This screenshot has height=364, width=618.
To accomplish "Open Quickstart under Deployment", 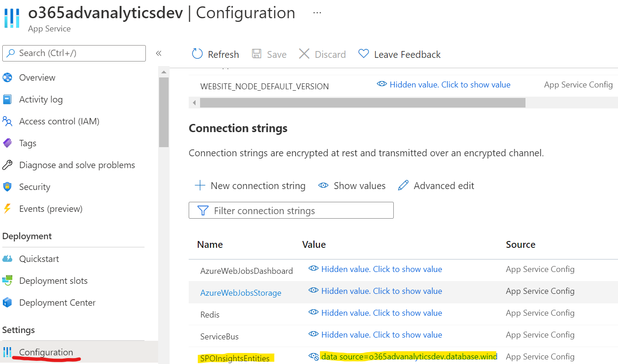I will pyautogui.click(x=39, y=259).
